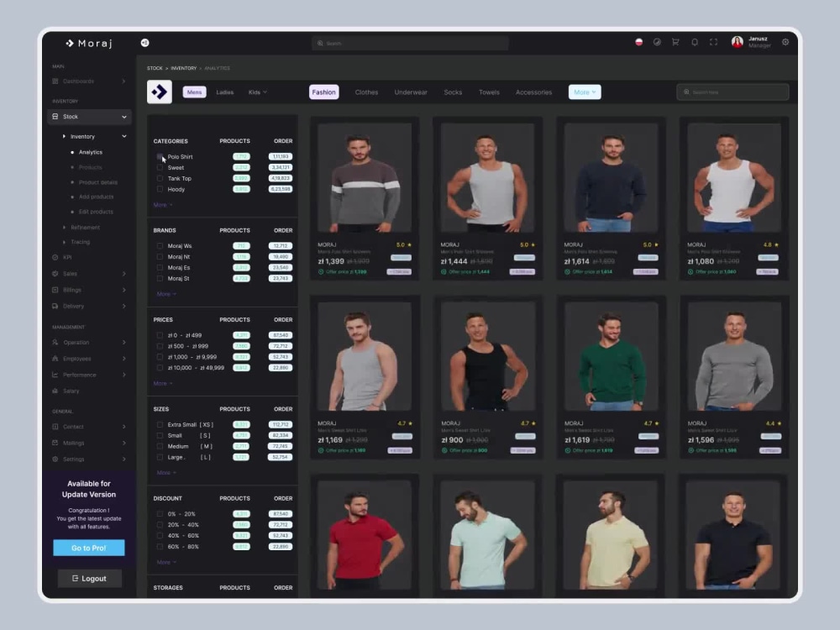
Task: Check the Tank Top category checkbox
Action: [x=160, y=178]
